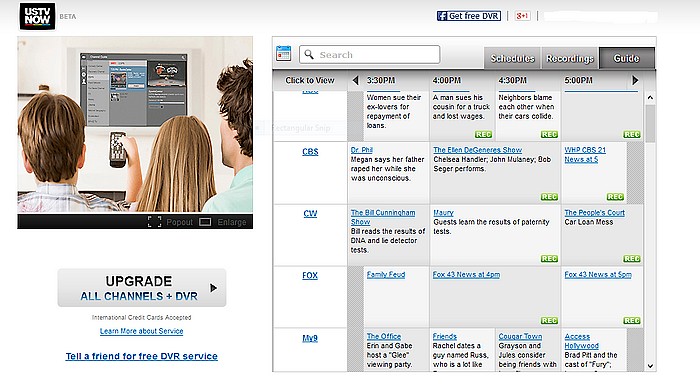Image resolution: width=700 pixels, height=389 pixels.
Task: Open the Access Hollywood link
Action: pyautogui.click(x=582, y=341)
